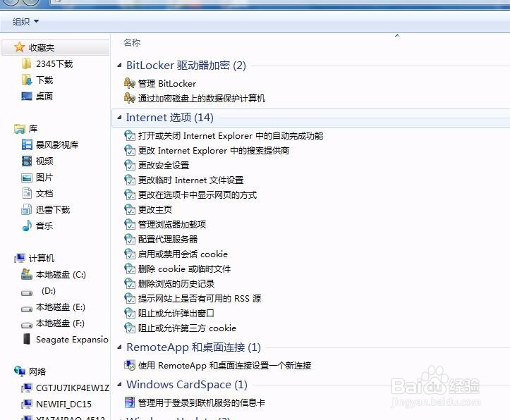Image resolution: width=510 pixels, height=420 pixels.
Task: Open the 本地磁盘 (E:) drive icon
Action: tap(27, 309)
